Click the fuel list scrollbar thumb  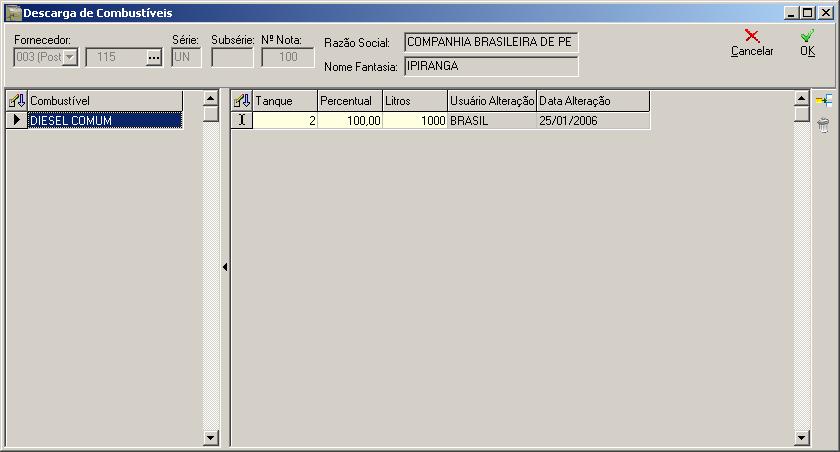[211, 114]
